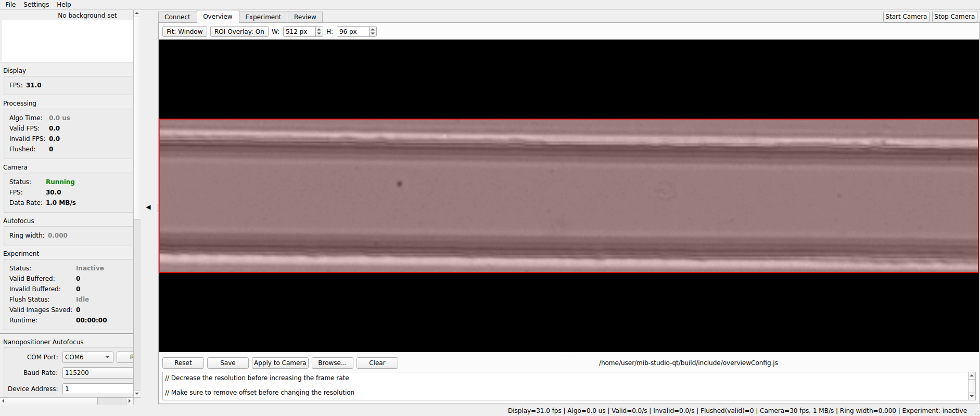This screenshot has width=980, height=416.
Task: Click the dark particle in the camera image
Action: click(400, 184)
